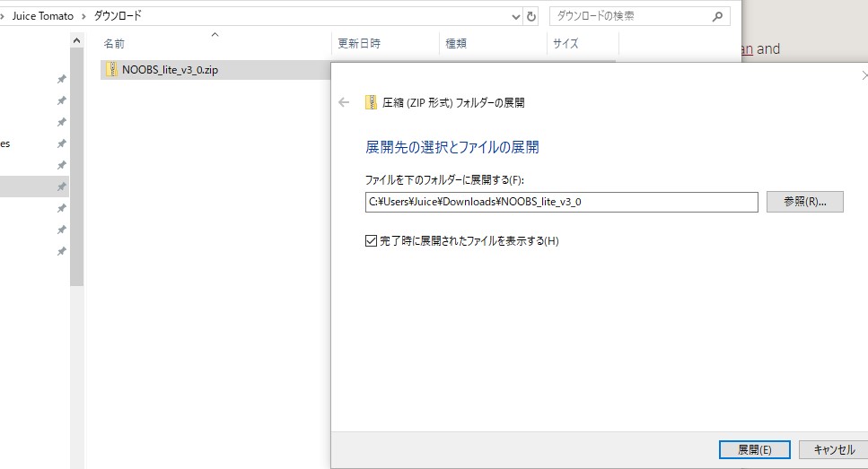
Task: Click the zip folder icon in the dialog title
Action: click(x=371, y=103)
